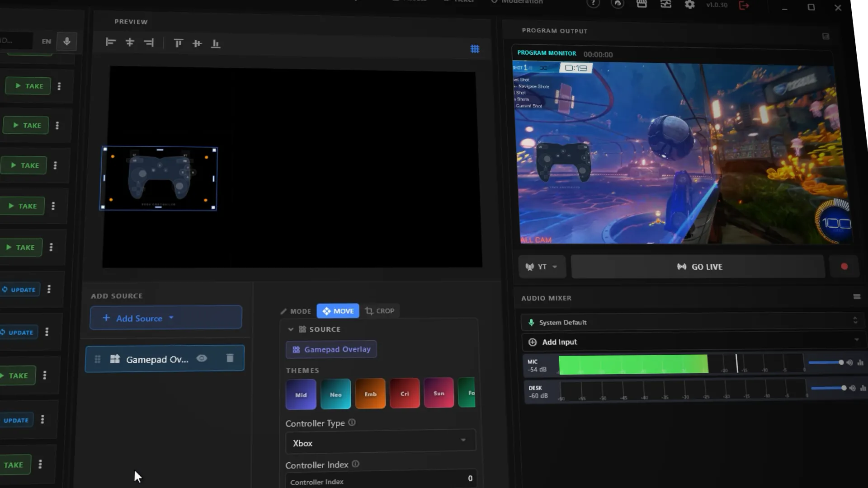Select the Gamepad Ov... source row
The image size is (868, 488).
tap(165, 359)
